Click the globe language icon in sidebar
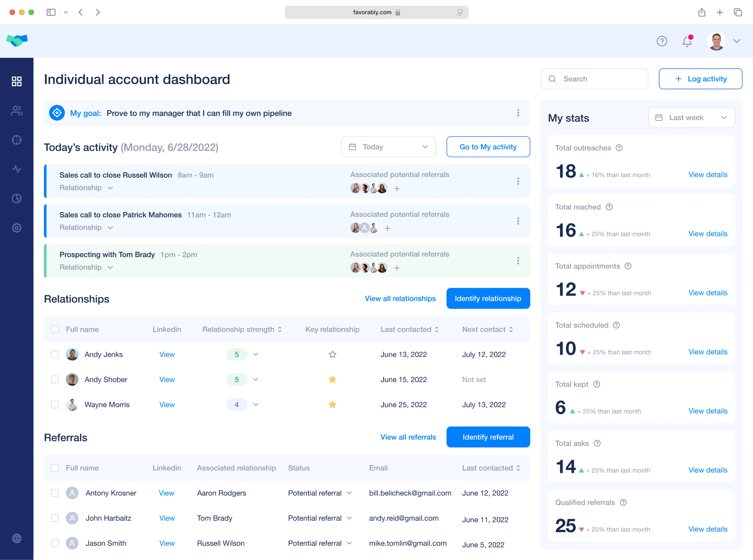The image size is (753, 560). 17,538
